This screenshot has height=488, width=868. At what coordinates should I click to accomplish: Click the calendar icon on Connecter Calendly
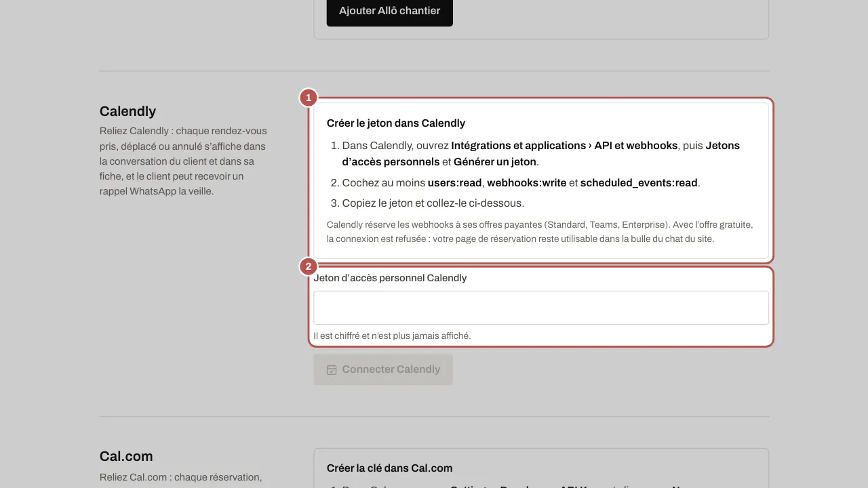(332, 369)
